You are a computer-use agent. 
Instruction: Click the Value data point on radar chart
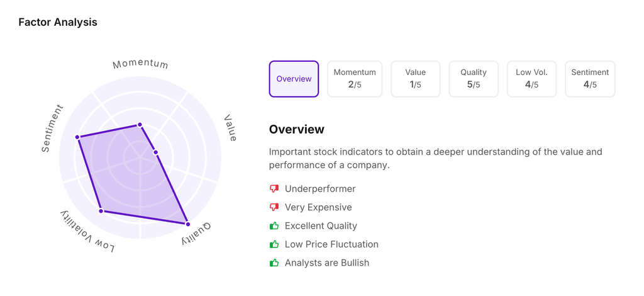(x=156, y=152)
